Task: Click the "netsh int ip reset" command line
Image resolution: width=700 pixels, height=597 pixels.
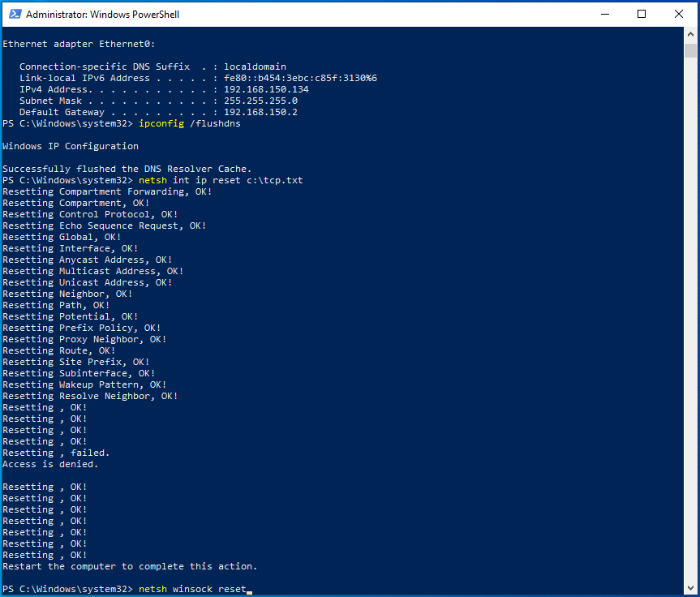Action: [x=221, y=180]
